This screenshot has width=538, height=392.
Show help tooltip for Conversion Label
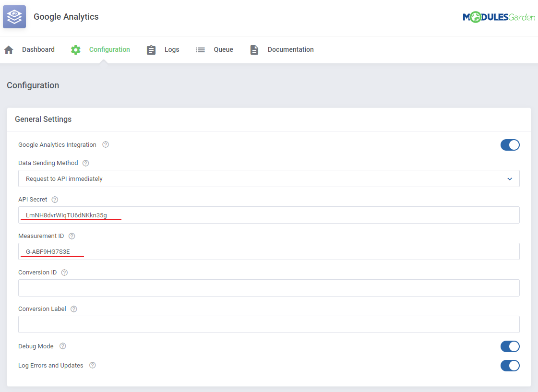tap(74, 309)
